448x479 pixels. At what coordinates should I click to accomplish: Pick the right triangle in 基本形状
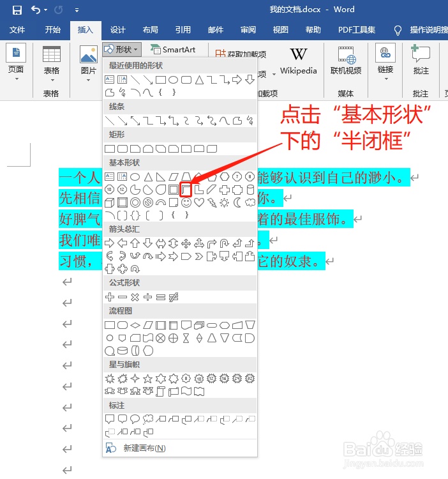[161, 177]
